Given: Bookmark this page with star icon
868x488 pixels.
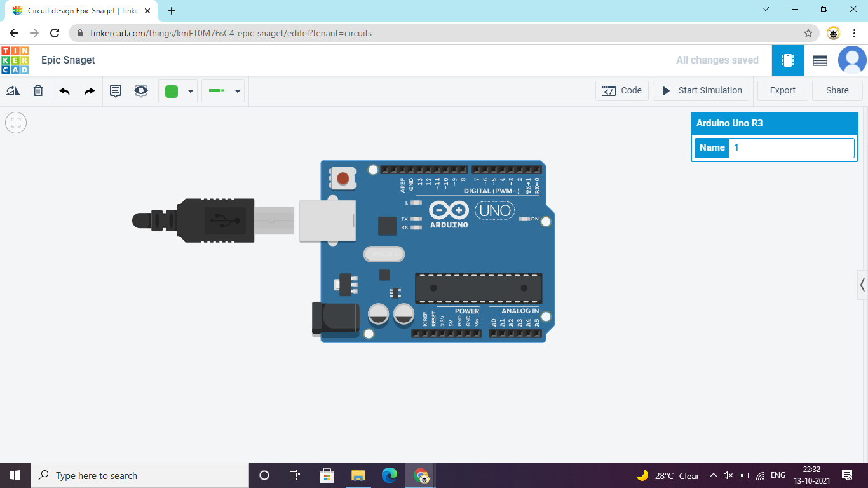Looking at the screenshot, I should [x=808, y=33].
